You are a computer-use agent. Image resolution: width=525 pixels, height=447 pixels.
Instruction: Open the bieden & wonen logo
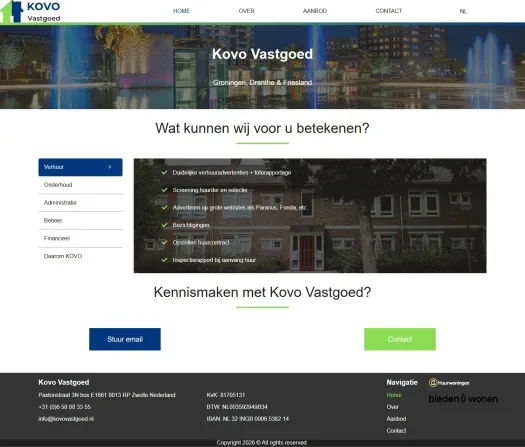click(x=463, y=398)
